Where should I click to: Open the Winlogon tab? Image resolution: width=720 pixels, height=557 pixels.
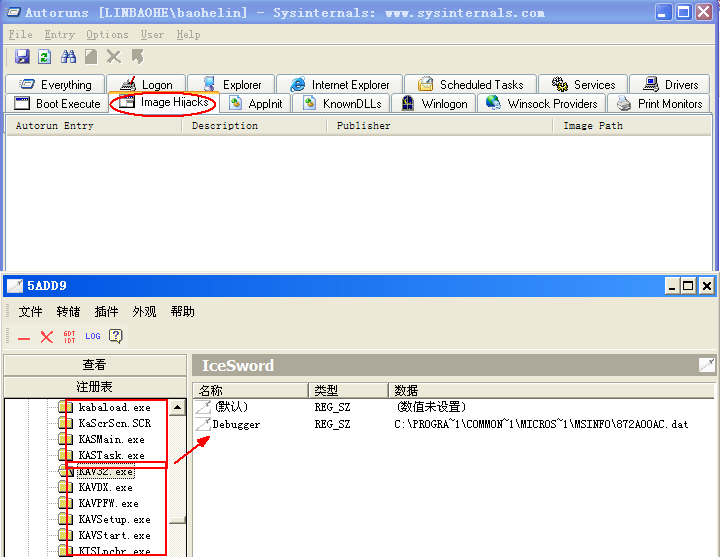(433, 103)
